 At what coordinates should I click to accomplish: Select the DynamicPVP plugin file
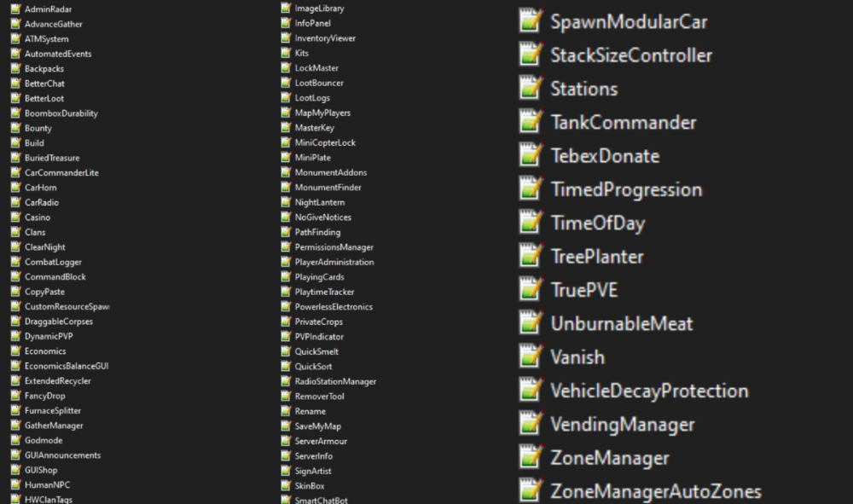pos(16,335)
